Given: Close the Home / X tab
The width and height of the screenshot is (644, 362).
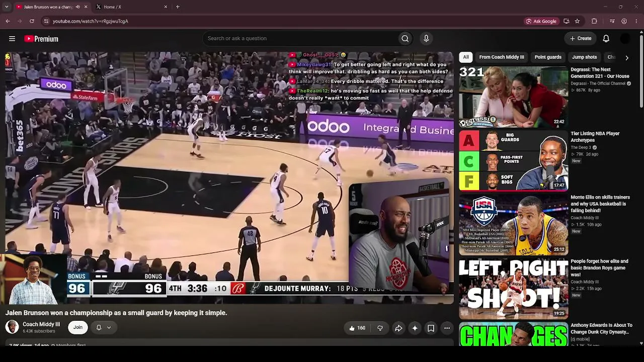Looking at the screenshot, I should (166, 7).
